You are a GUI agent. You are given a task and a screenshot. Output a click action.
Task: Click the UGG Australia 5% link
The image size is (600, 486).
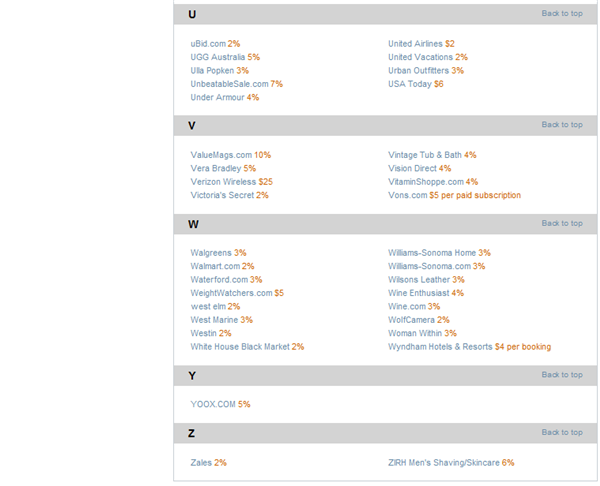click(225, 57)
